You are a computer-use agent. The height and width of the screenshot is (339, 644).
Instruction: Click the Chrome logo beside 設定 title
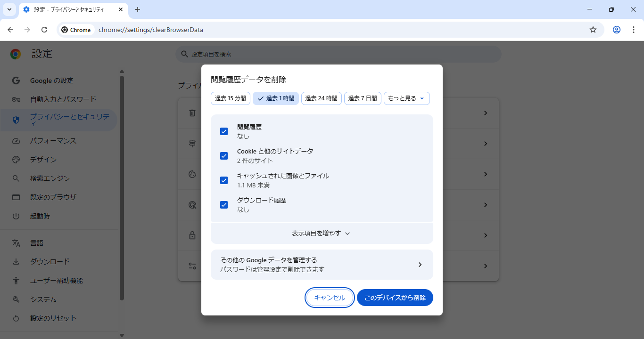click(x=16, y=54)
